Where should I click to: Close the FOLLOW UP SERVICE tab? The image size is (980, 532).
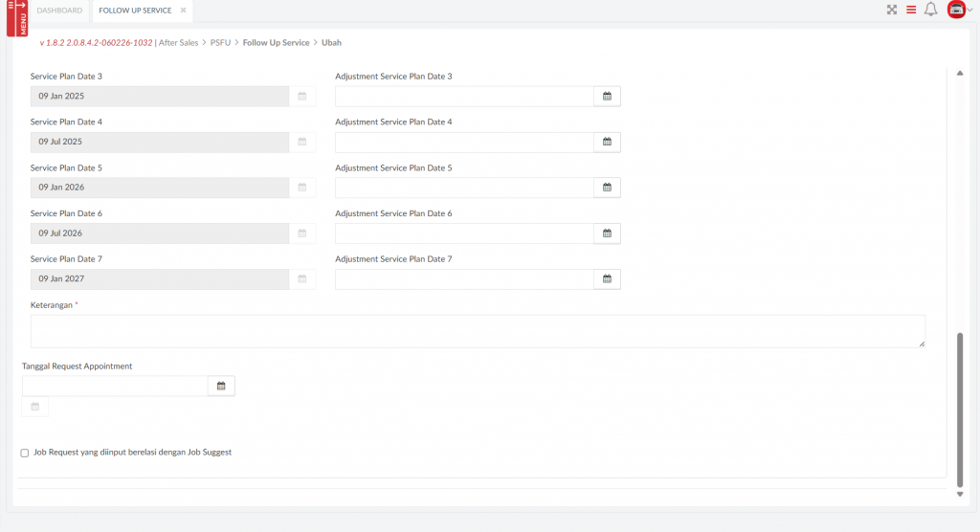pyautogui.click(x=183, y=11)
